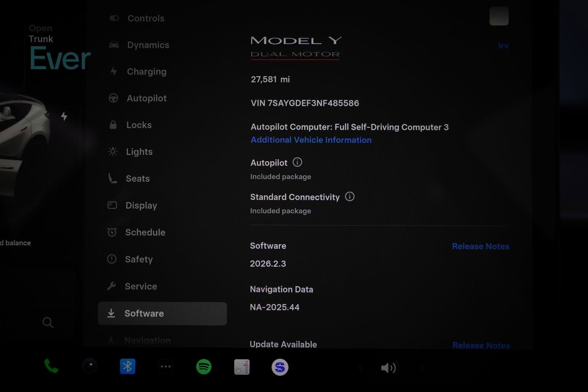This screenshot has width=588, height=392.
Task: Tap the charge port lightning bolt icon
Action: pos(64,116)
